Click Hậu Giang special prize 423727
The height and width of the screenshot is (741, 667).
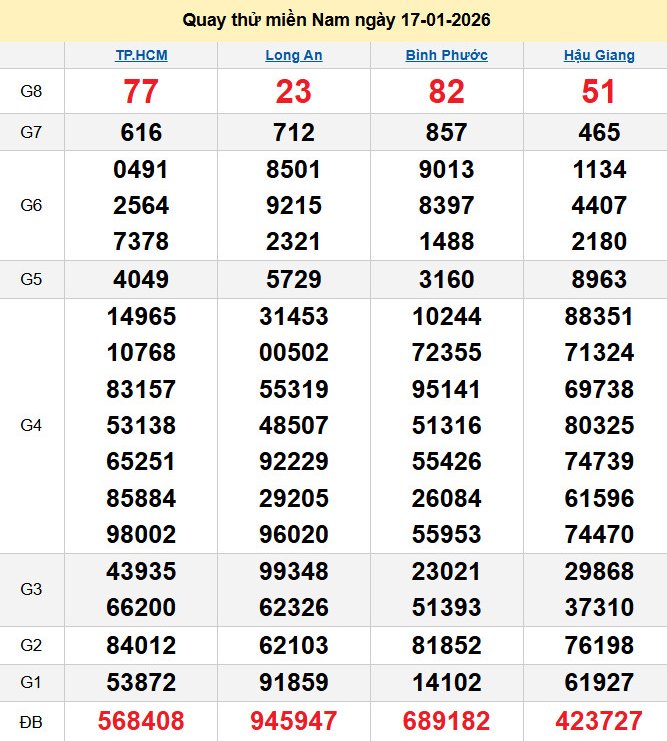click(x=599, y=721)
